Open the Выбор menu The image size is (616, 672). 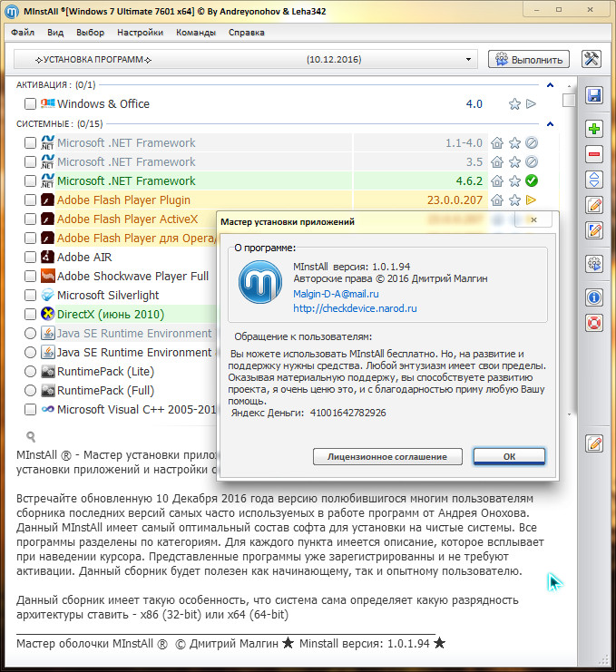point(90,33)
